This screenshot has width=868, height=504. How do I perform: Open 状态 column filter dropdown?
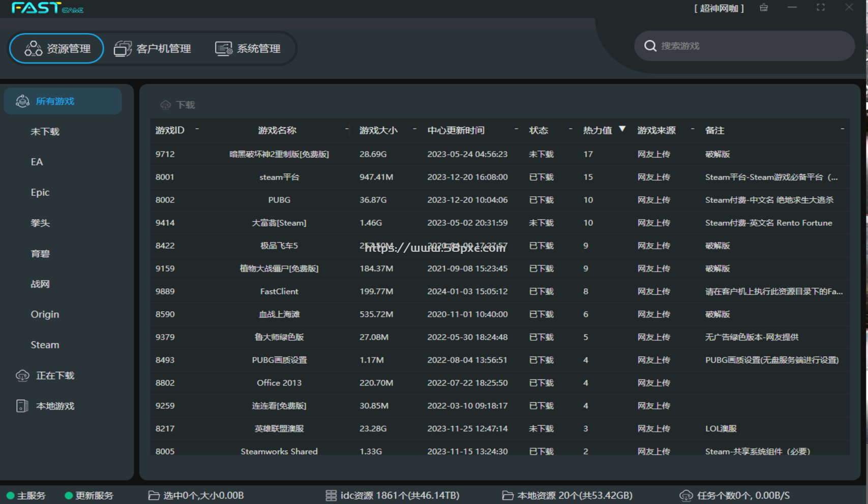(571, 129)
